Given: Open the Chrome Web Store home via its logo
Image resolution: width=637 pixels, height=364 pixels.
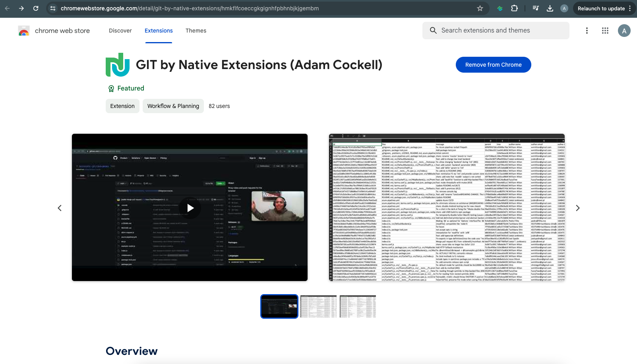Looking at the screenshot, I should click(x=24, y=31).
